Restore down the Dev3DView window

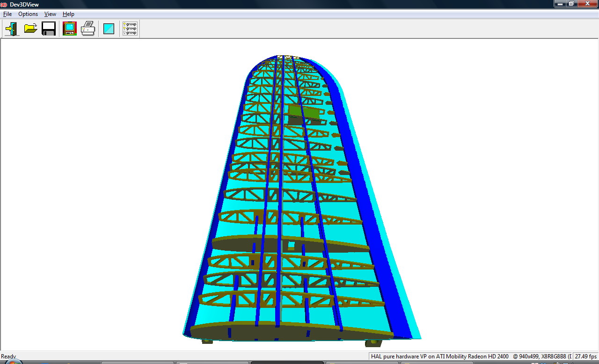pyautogui.click(x=571, y=4)
